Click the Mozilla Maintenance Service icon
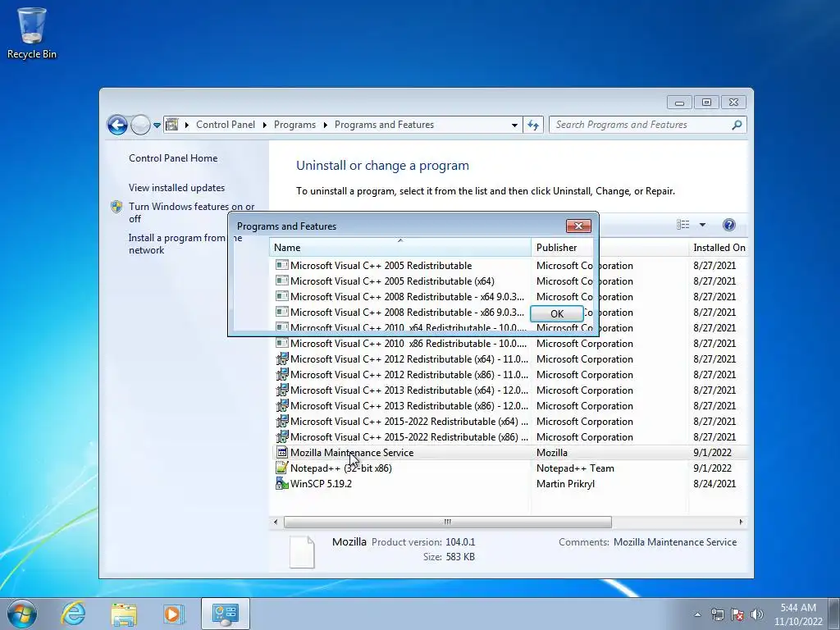The width and height of the screenshot is (840, 630). 282,452
